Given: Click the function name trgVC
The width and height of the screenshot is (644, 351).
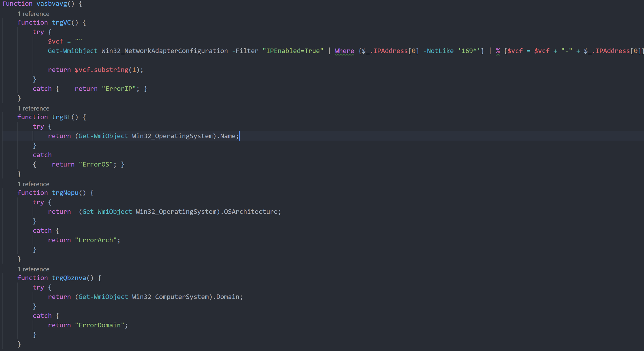Looking at the screenshot, I should 61,22.
